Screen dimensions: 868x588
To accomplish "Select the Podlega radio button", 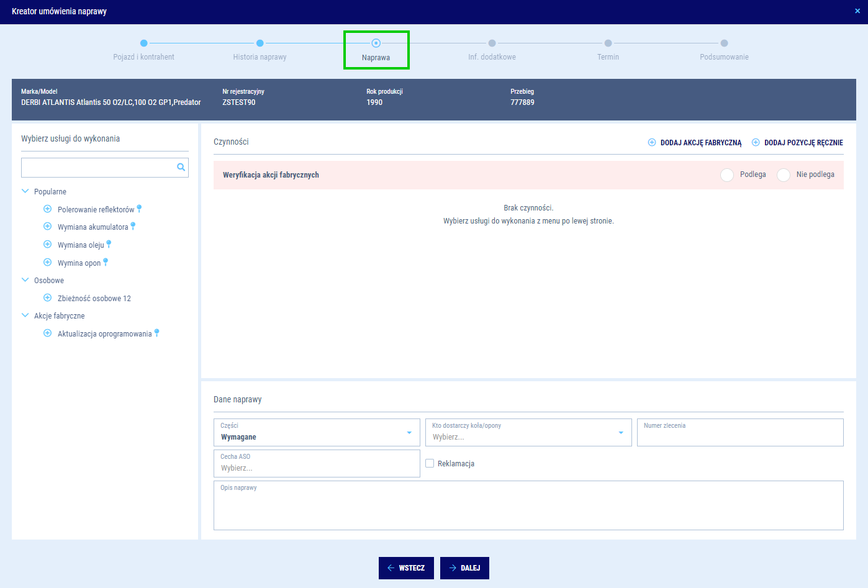I will [727, 175].
